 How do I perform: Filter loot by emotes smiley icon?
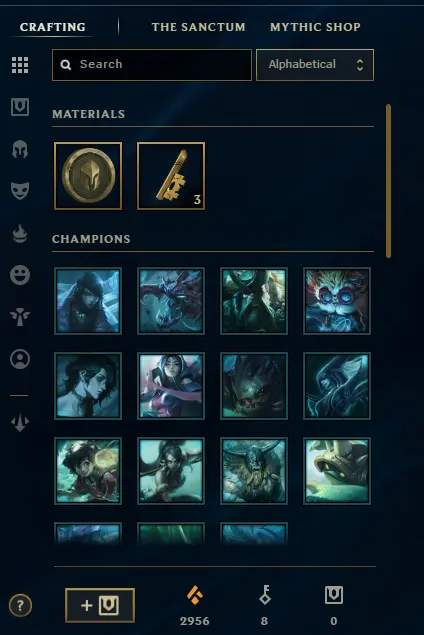tap(20, 275)
